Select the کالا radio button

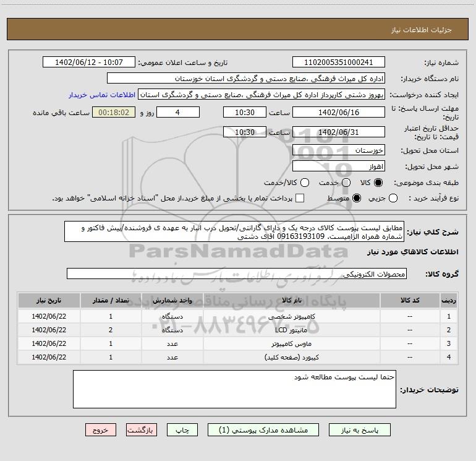pyautogui.click(x=378, y=183)
